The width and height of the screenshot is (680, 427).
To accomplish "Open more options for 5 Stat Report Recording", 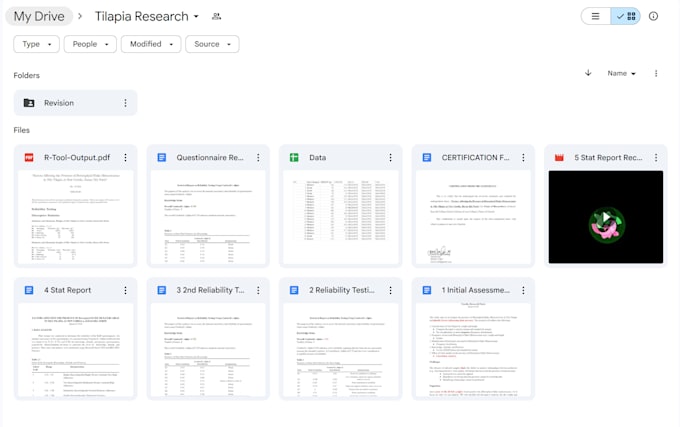I will 656,157.
